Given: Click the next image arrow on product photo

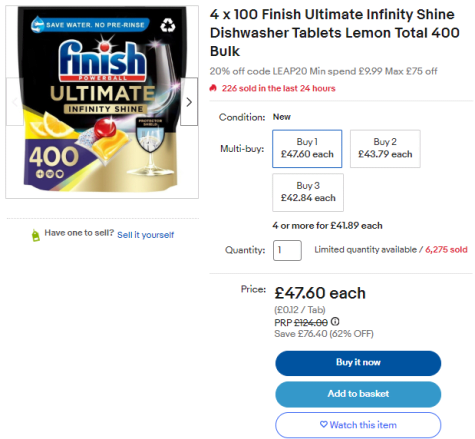Looking at the screenshot, I should 189,102.
